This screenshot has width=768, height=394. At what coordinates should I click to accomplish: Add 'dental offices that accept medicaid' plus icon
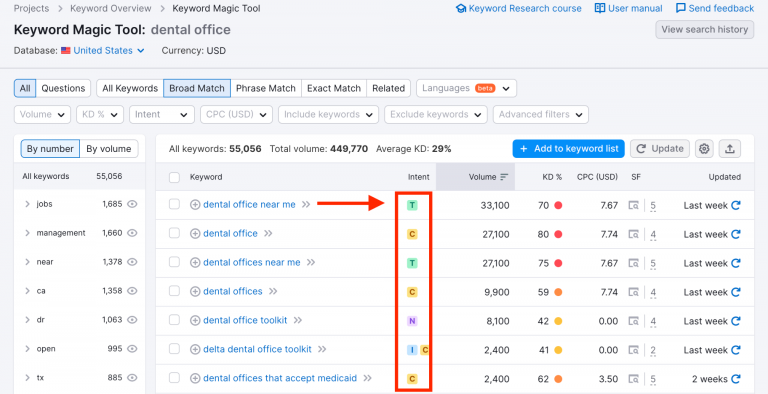coord(195,378)
